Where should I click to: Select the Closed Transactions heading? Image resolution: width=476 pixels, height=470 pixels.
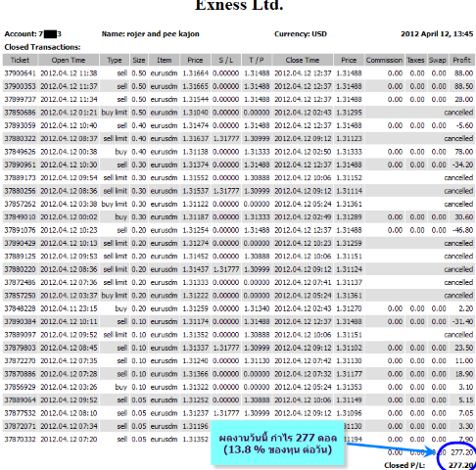pyautogui.click(x=42, y=47)
